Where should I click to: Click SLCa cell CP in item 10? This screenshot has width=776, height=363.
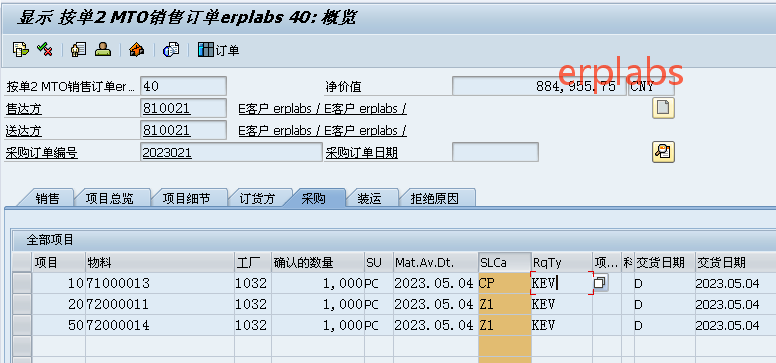[x=505, y=283]
